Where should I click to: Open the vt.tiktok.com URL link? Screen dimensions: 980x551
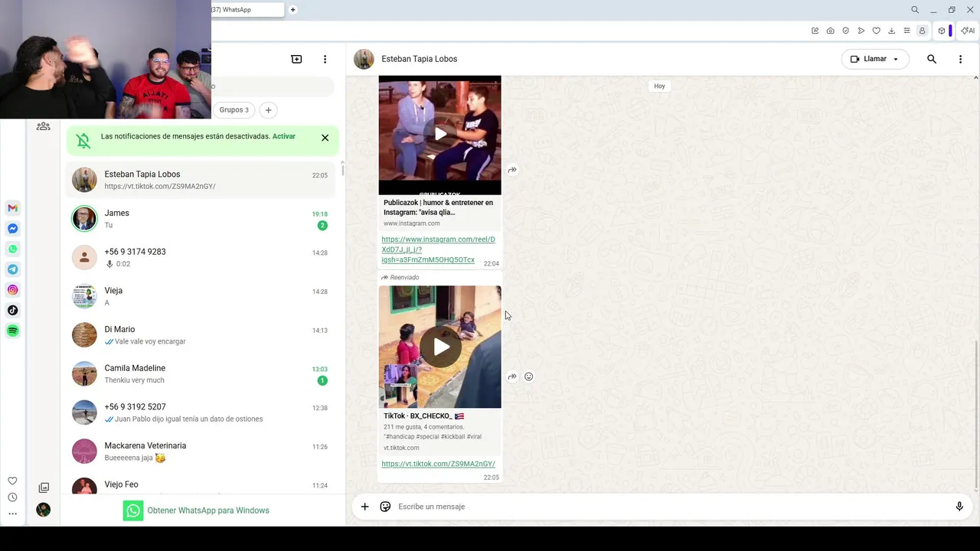438,464
